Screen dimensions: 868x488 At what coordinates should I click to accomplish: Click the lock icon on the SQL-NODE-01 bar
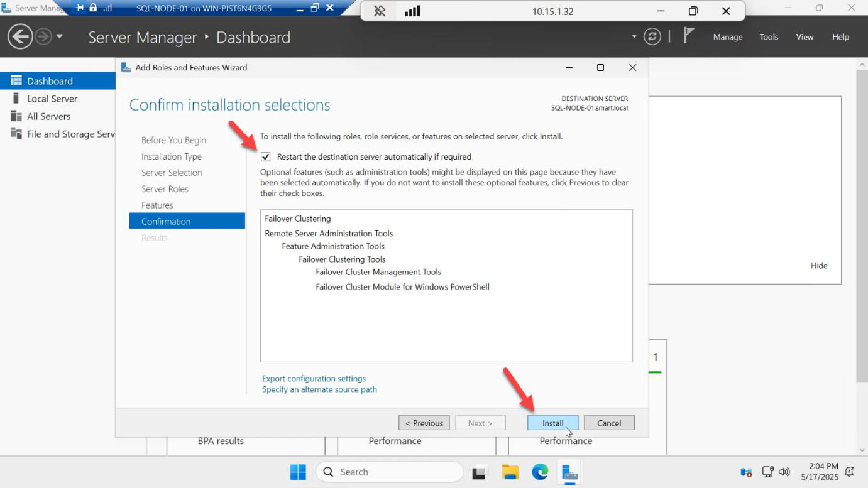coord(93,8)
